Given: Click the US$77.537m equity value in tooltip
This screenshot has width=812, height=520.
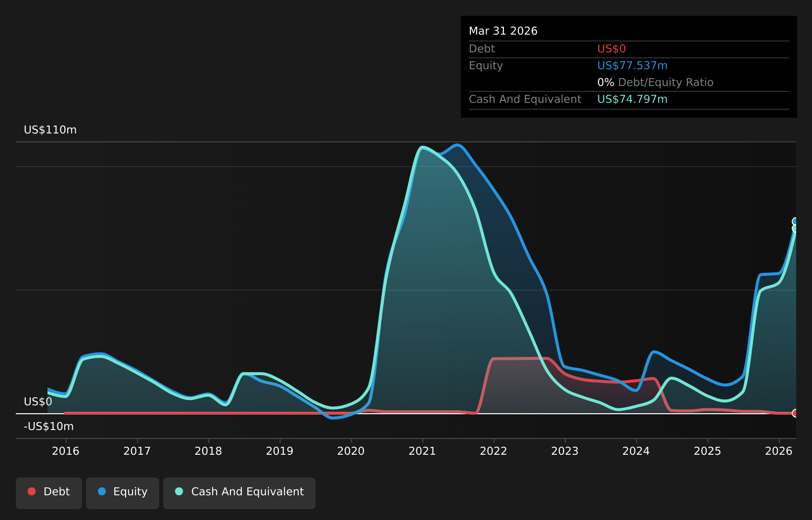Looking at the screenshot, I should tap(632, 66).
